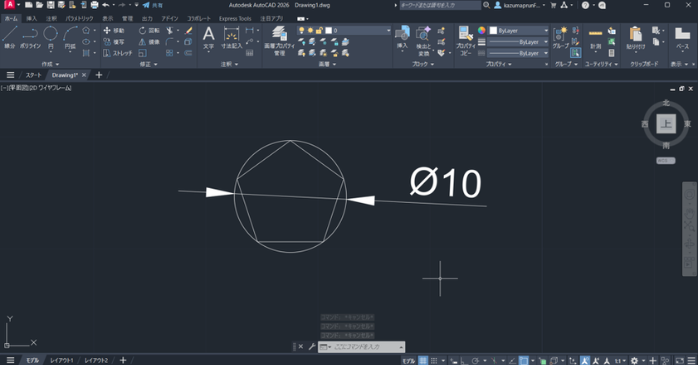Click the object color wheel swatch icon
This screenshot has width=698, height=365.
pos(482,30)
